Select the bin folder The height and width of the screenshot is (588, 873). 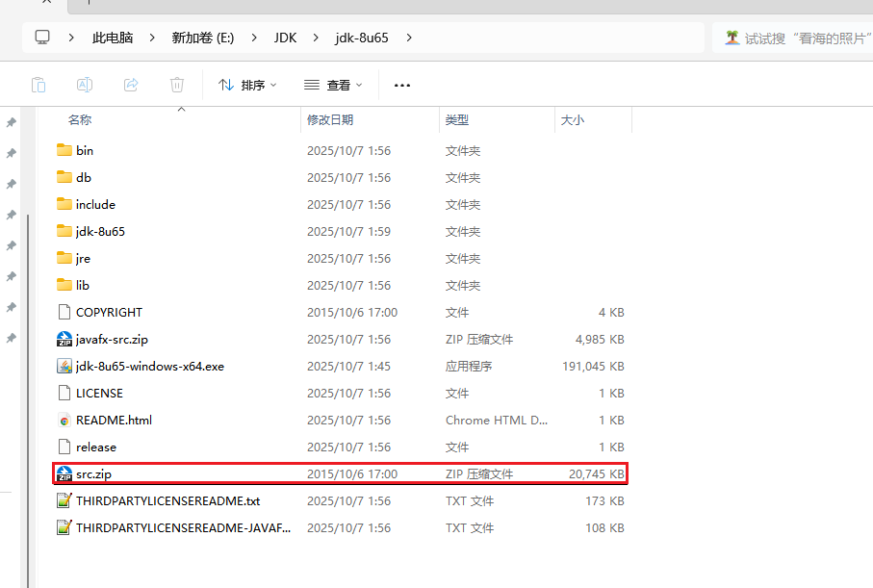coord(85,151)
